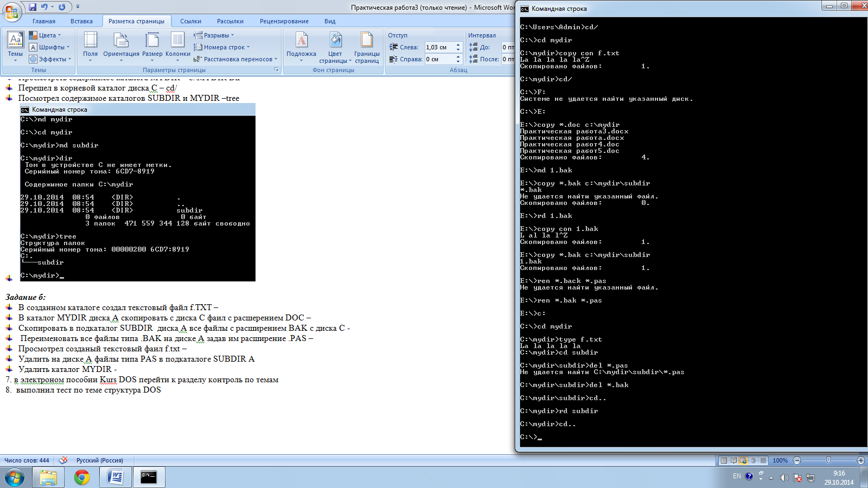Undo the last action in Word
Viewport: 868px width, 488px height.
(x=44, y=7)
